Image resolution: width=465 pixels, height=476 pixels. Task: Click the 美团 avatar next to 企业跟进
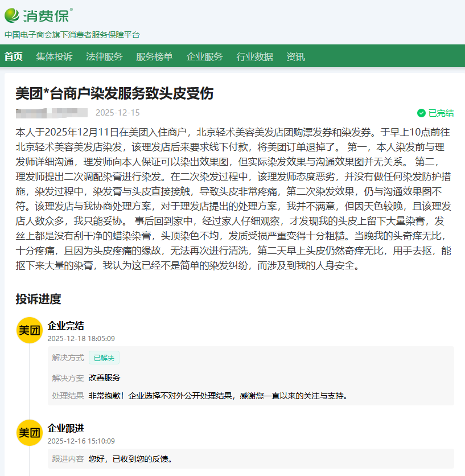pos(30,433)
